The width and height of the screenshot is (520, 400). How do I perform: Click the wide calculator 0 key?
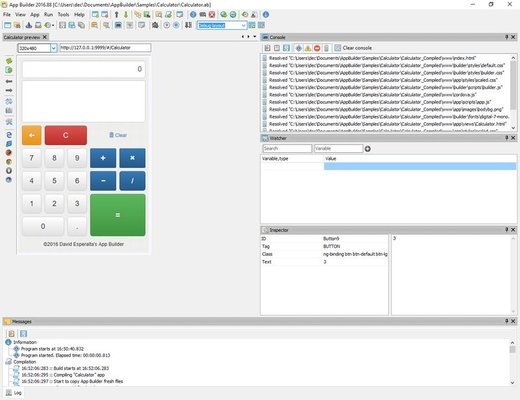click(x=43, y=226)
